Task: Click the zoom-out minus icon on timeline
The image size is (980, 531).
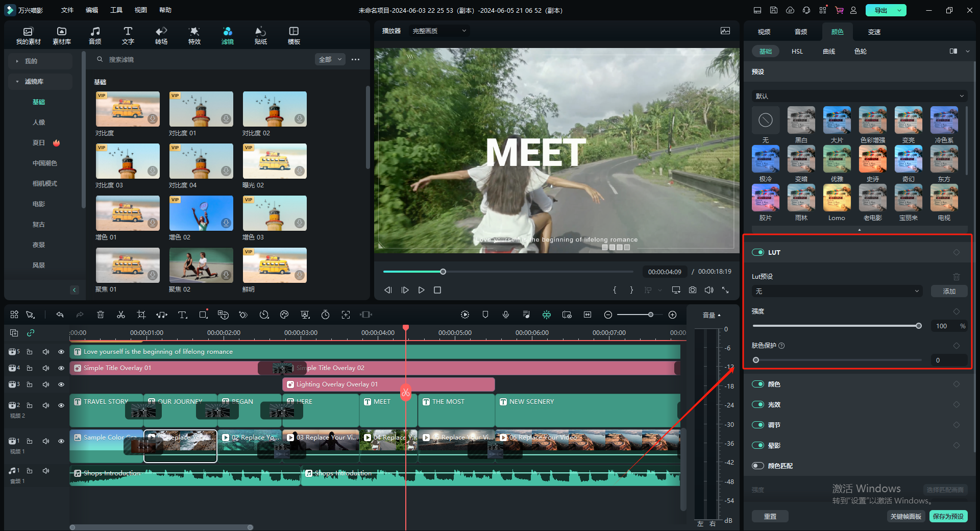Action: [x=608, y=315]
